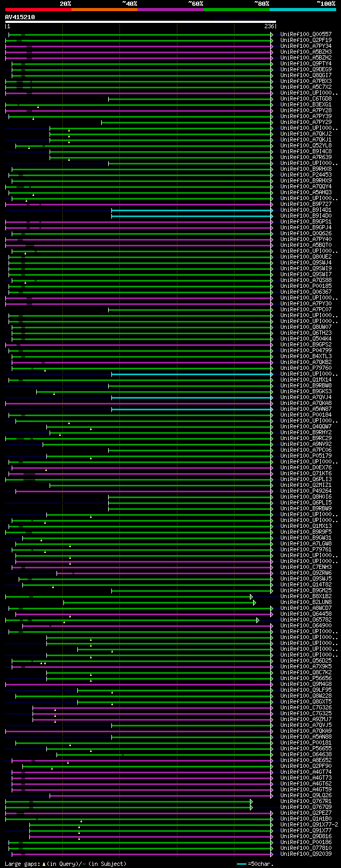Select the UniRef100_A7R639 label
The image size is (341, 868).
[x=306, y=158]
